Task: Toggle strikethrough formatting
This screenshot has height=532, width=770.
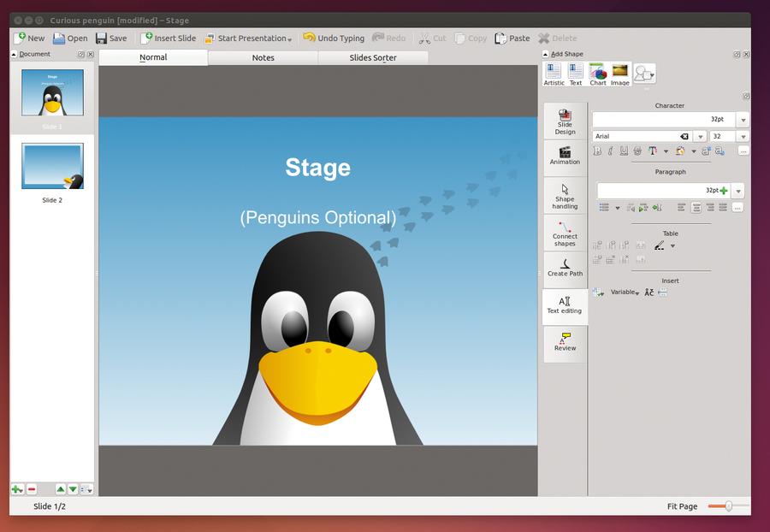Action: pos(637,151)
